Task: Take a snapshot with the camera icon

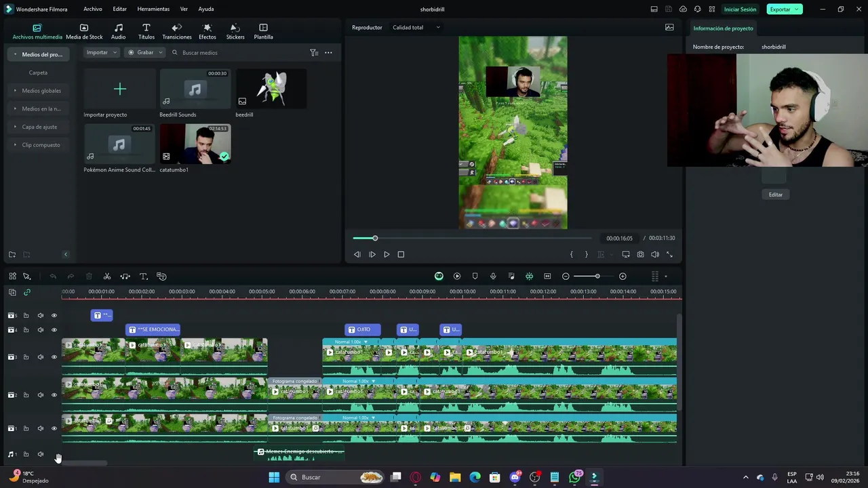Action: pos(640,255)
